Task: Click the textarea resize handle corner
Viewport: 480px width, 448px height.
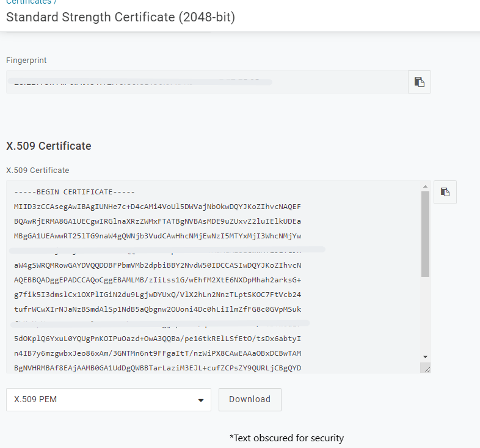Action: 426,369
